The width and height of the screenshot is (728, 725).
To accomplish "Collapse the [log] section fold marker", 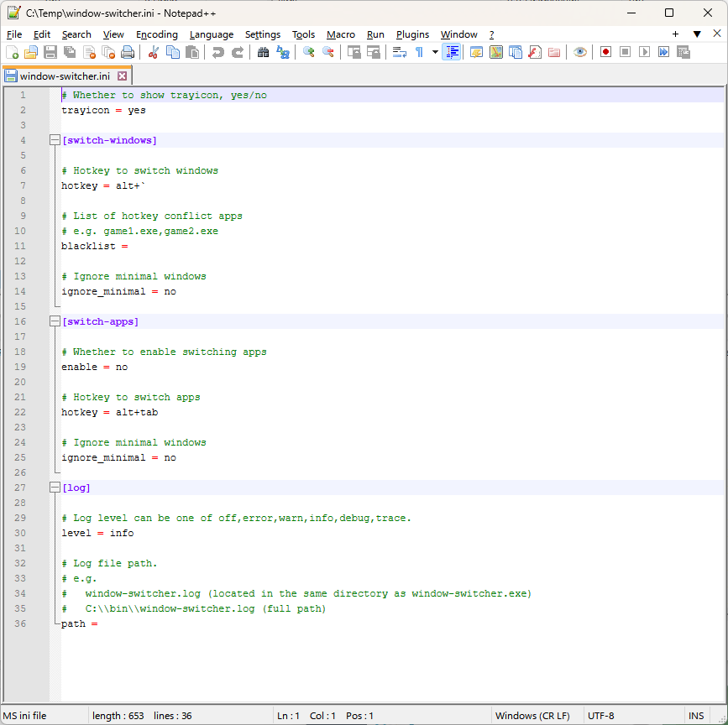I will click(55, 488).
